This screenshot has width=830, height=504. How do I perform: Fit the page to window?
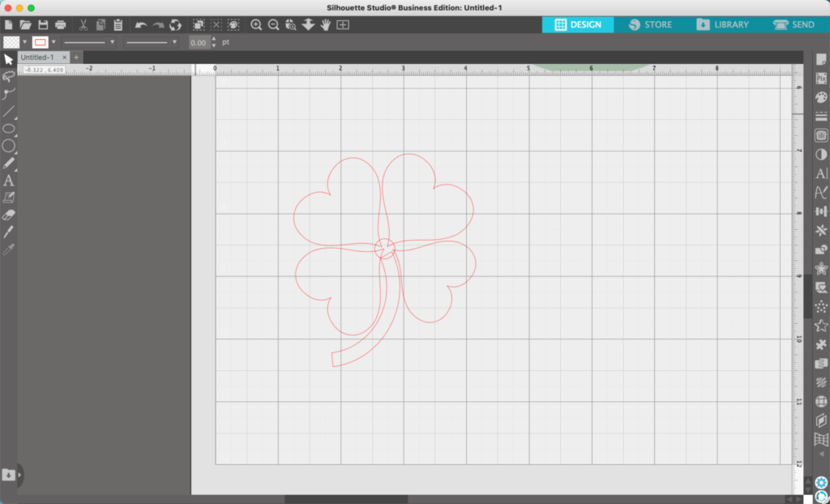tap(343, 25)
